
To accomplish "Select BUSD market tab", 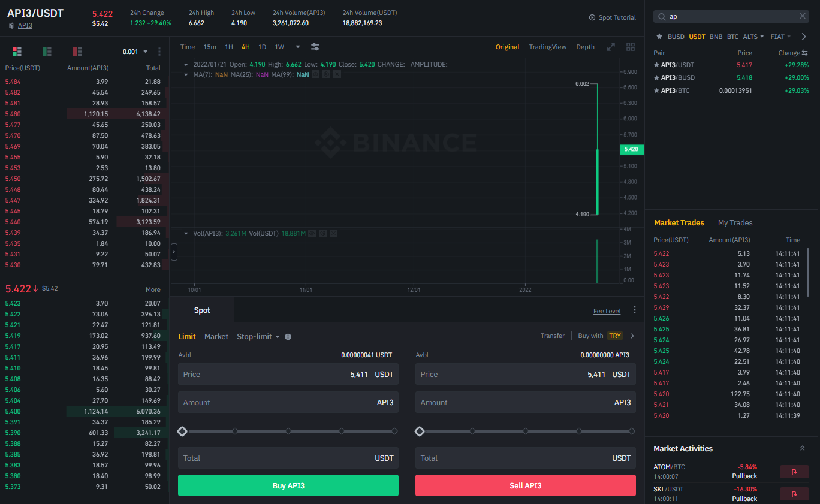I will point(676,37).
